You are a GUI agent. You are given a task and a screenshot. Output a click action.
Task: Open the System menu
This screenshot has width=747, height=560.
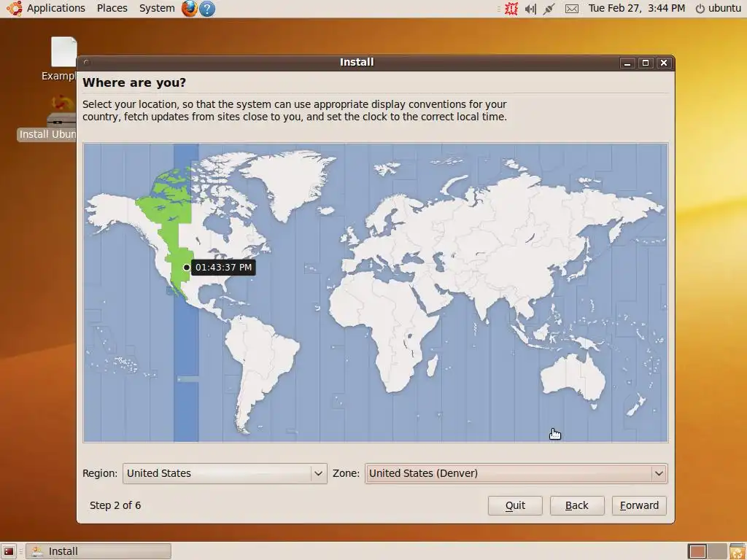point(157,8)
